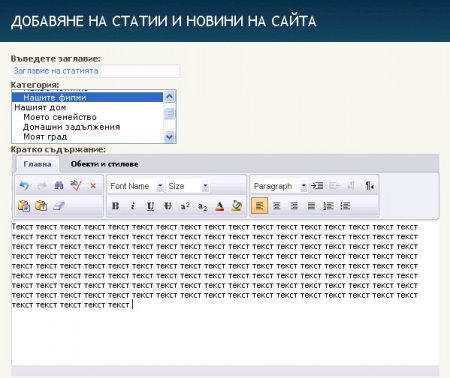Click the greyed icon next to outdent
This screenshot has height=378, width=450.
click(351, 186)
